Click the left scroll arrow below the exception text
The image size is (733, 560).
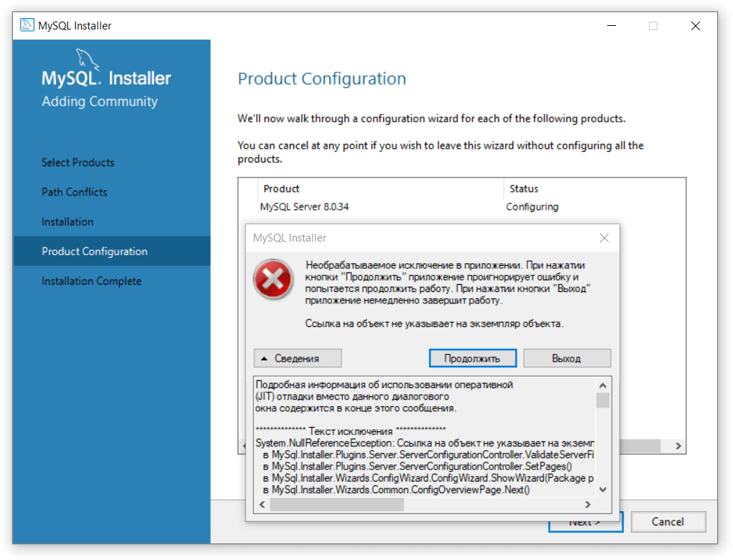pos(262,504)
